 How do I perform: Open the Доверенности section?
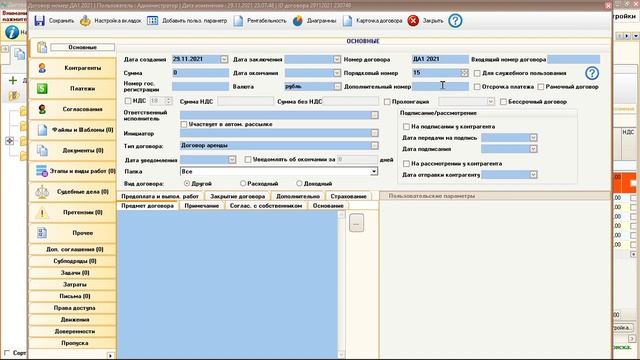[75, 332]
